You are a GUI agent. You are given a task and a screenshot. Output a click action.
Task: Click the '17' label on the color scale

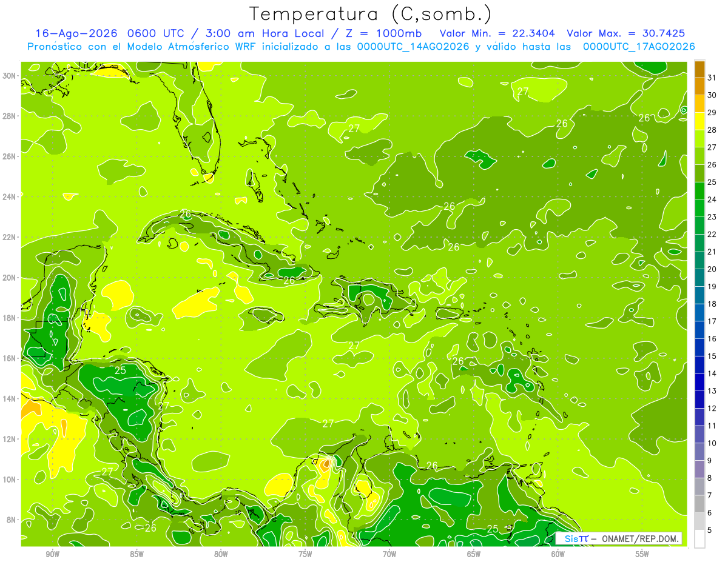coord(712,321)
